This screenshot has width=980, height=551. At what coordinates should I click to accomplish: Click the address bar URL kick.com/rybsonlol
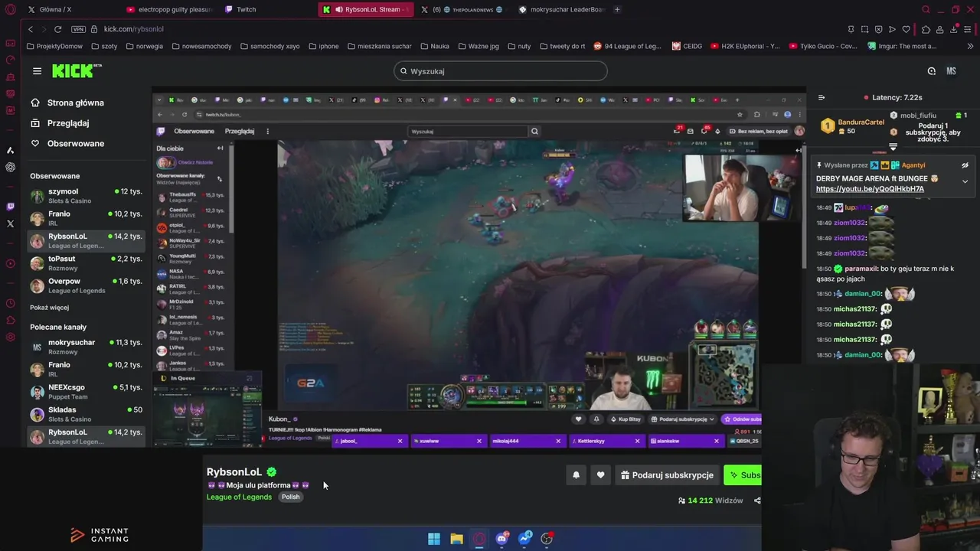click(x=134, y=29)
